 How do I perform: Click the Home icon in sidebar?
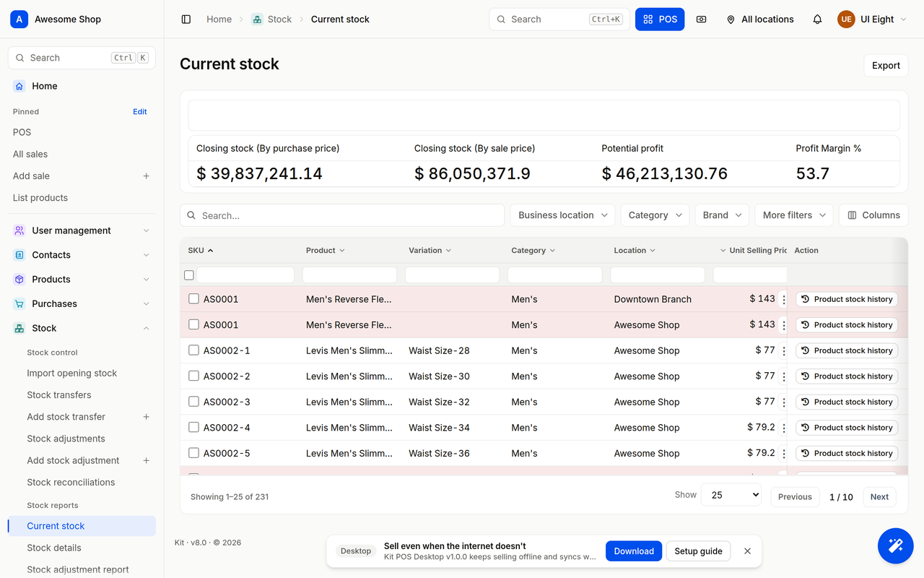click(x=19, y=86)
